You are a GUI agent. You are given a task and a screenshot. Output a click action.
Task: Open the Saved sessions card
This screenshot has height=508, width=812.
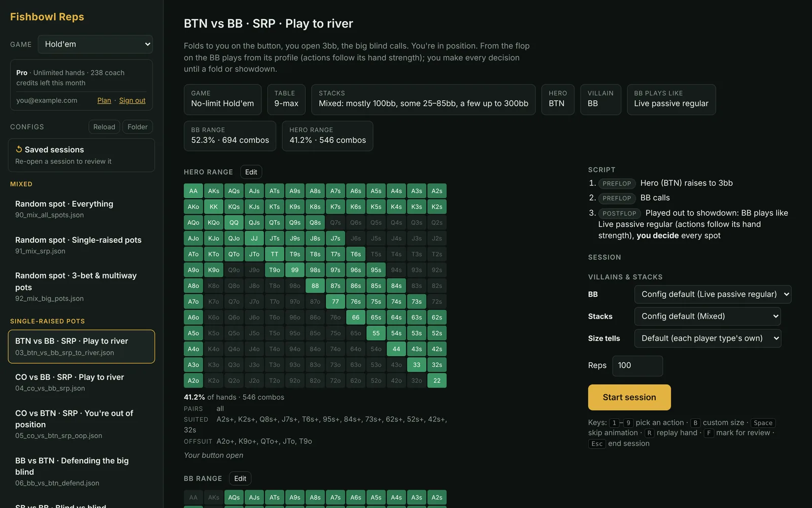click(x=81, y=155)
